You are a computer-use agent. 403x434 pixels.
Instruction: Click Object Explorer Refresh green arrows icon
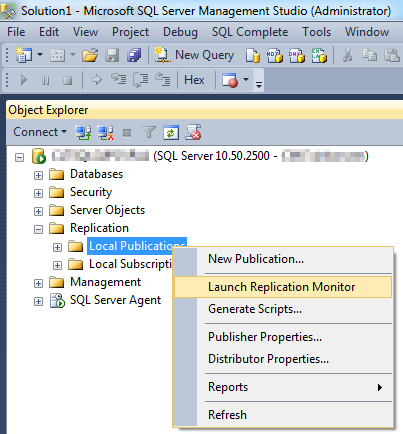click(171, 133)
